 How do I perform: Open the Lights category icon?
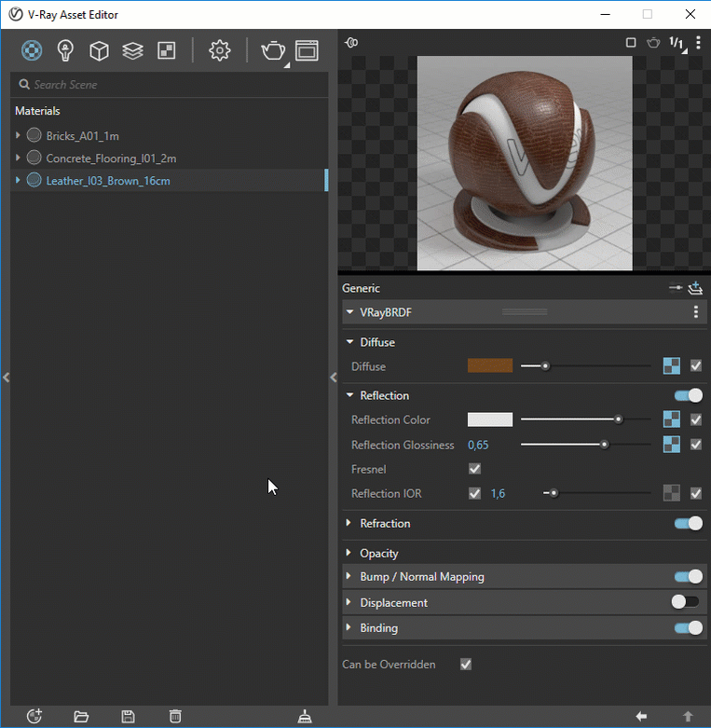[x=65, y=50]
